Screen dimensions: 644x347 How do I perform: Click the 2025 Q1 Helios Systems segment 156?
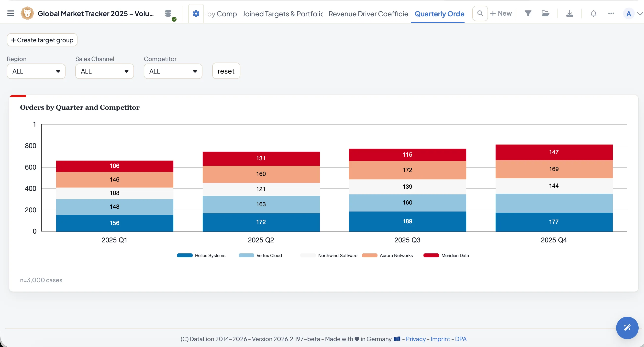[114, 223]
